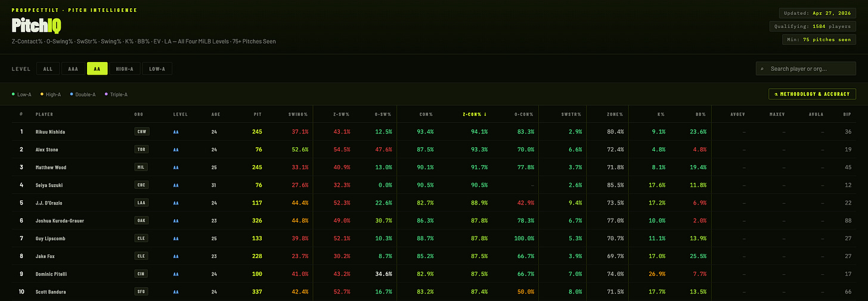
Task: Sort by the AGE column header
Action: pos(215,113)
